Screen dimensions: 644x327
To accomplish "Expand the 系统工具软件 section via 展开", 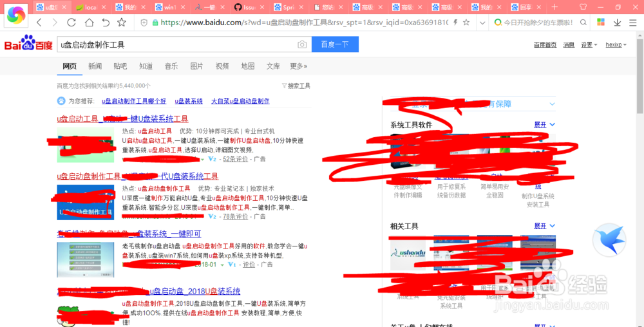I will point(544,124).
